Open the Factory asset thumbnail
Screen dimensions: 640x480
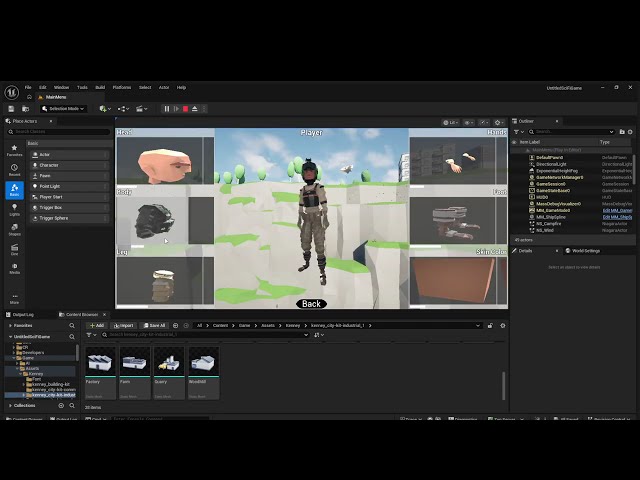pos(100,363)
